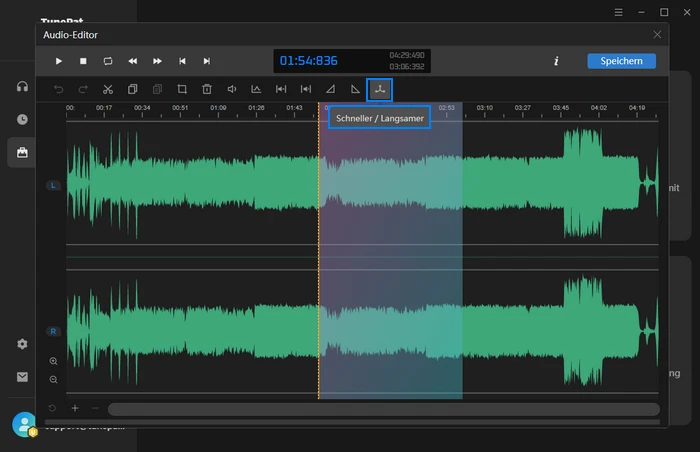This screenshot has height=452, width=700.
Task: Undo the last edit
Action: [x=58, y=89]
